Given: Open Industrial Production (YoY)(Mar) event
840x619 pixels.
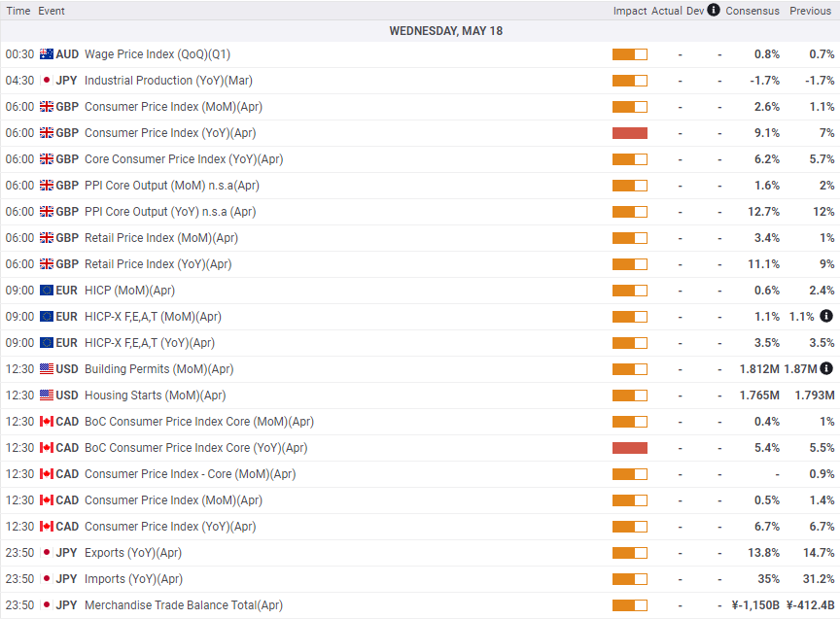Looking at the screenshot, I should coord(168,81).
